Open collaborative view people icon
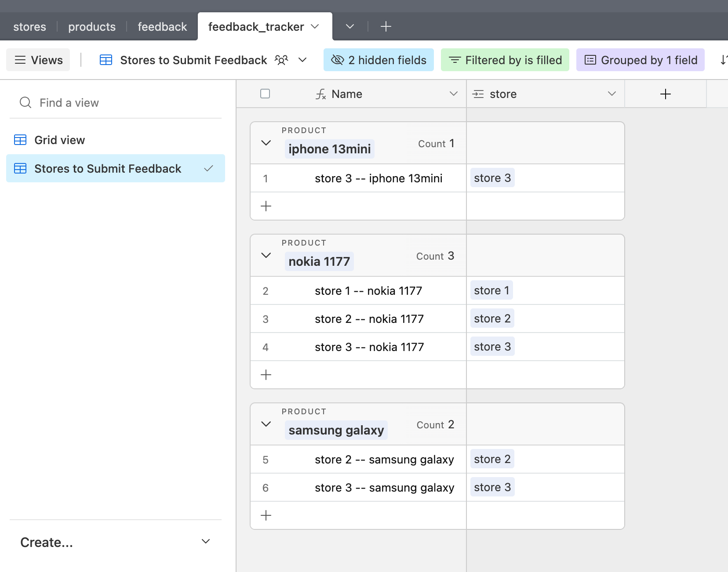This screenshot has width=728, height=572. pos(281,60)
